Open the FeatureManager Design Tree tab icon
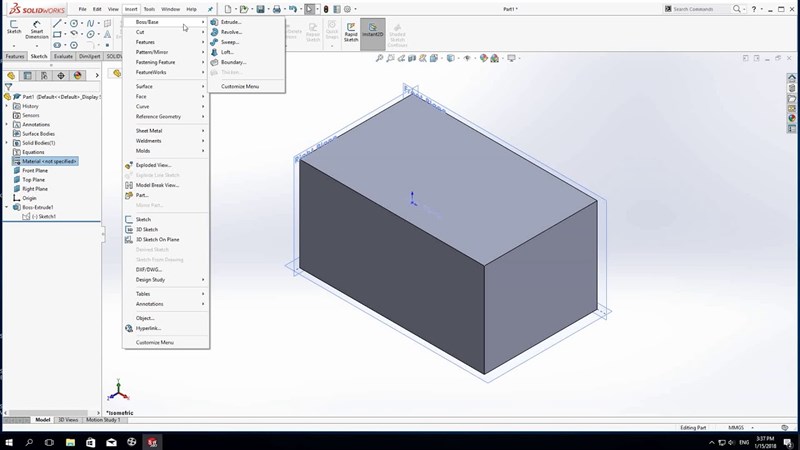The width and height of the screenshot is (800, 450). (x=11, y=75)
